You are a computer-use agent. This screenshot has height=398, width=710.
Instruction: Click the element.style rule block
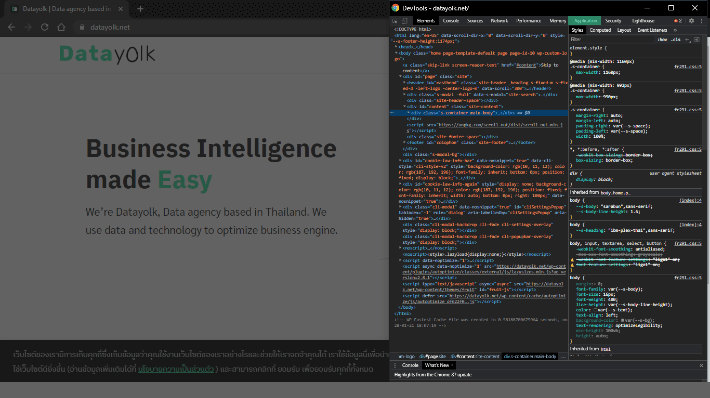(636, 50)
